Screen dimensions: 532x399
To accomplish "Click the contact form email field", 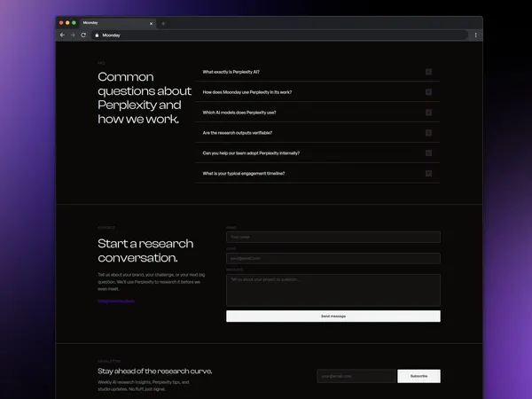I will tap(333, 259).
